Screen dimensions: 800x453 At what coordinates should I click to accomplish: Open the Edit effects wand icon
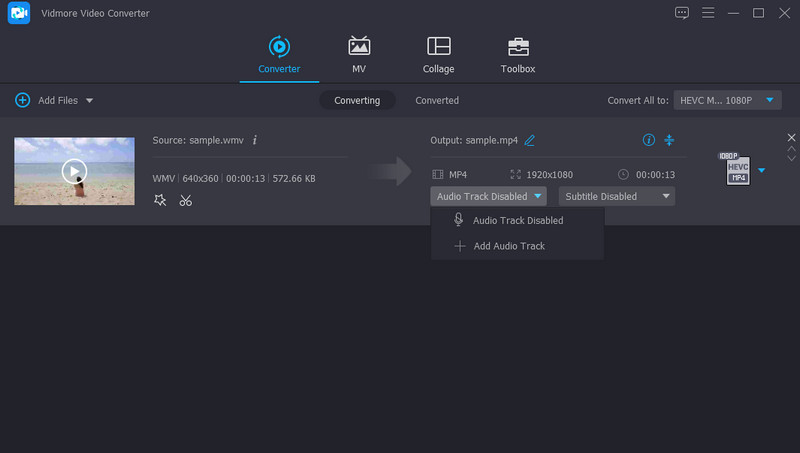tap(160, 200)
